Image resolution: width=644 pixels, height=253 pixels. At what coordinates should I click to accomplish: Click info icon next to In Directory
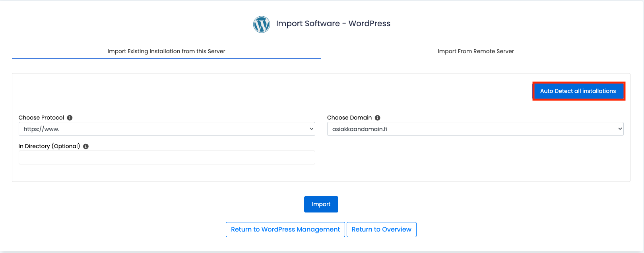tap(86, 146)
